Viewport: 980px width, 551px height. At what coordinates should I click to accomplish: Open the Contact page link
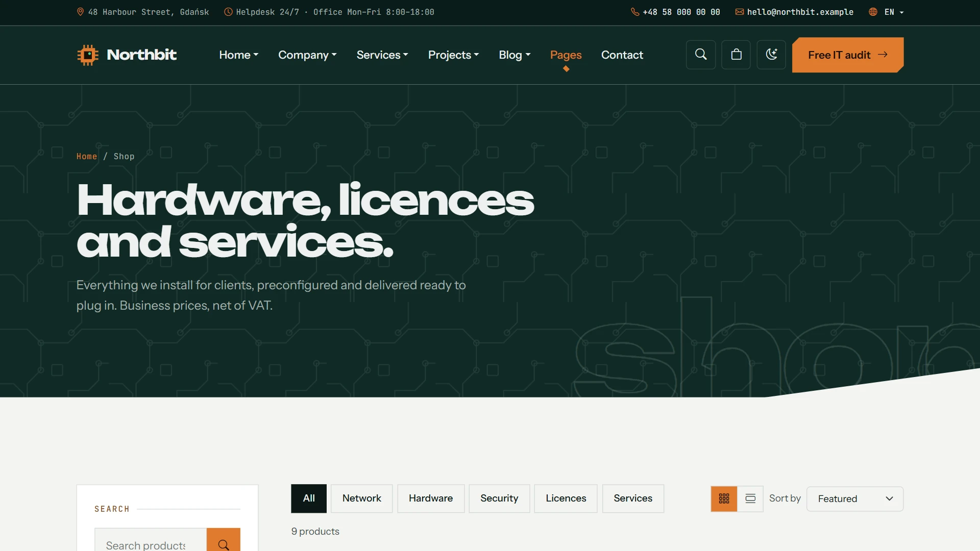(x=622, y=55)
